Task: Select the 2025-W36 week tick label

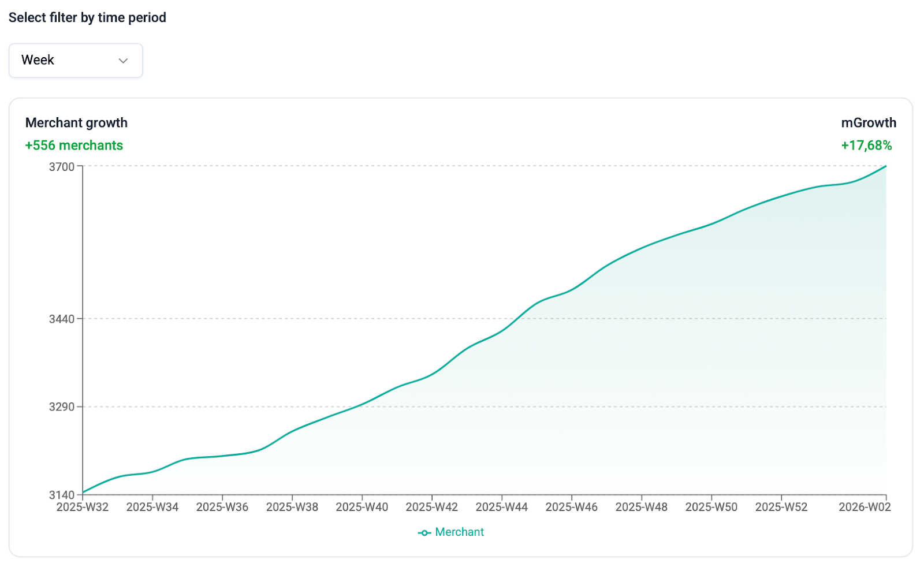Action: [222, 507]
